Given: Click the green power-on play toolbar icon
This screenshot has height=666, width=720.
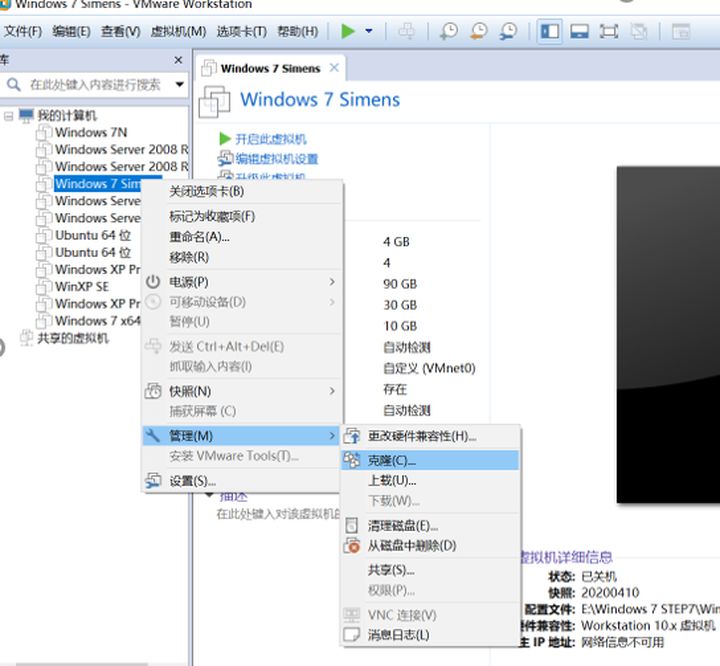Looking at the screenshot, I should click(x=348, y=31).
